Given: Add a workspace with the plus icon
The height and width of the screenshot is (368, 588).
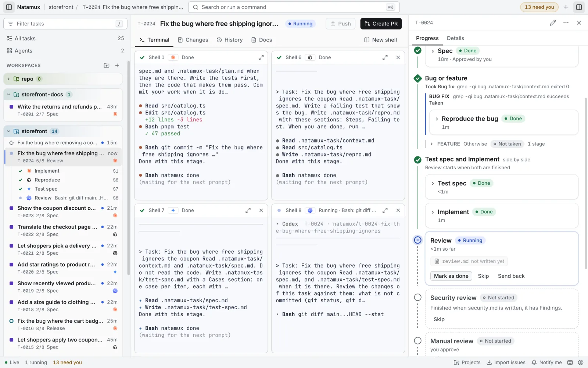Looking at the screenshot, I should pyautogui.click(x=117, y=66).
